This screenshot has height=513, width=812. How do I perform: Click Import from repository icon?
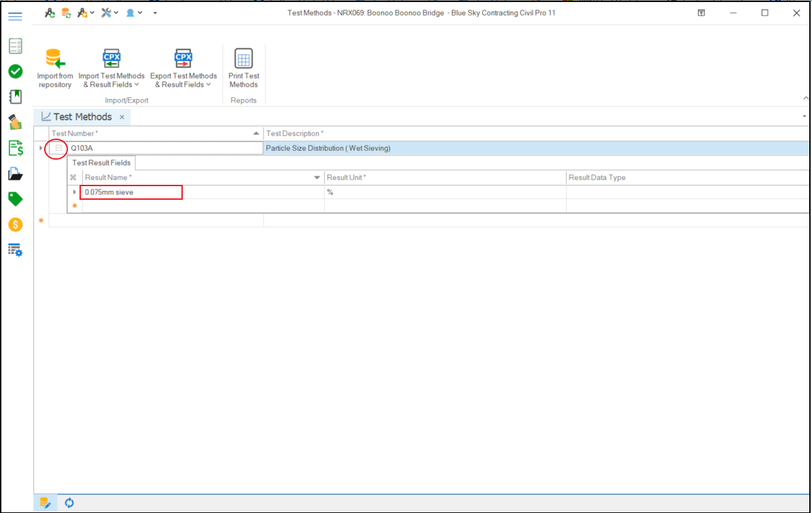(x=55, y=60)
